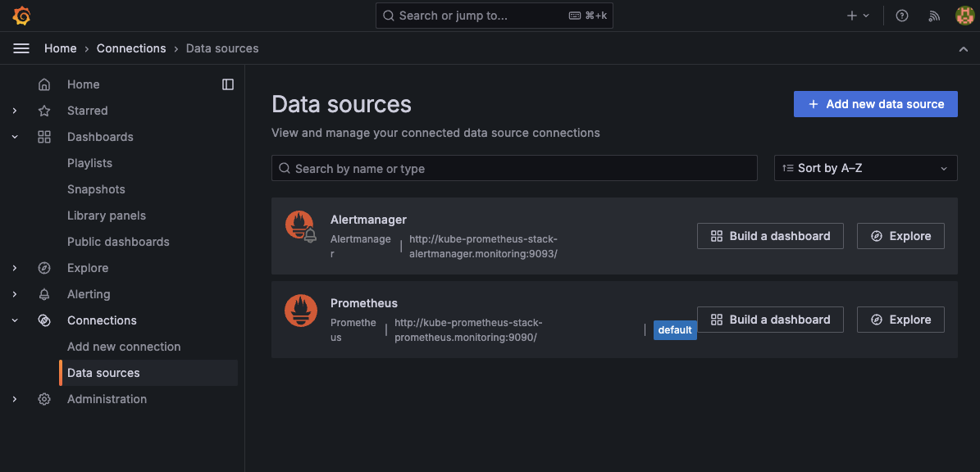Expand the Starred section chevron
The height and width of the screenshot is (472, 980).
pos(15,111)
